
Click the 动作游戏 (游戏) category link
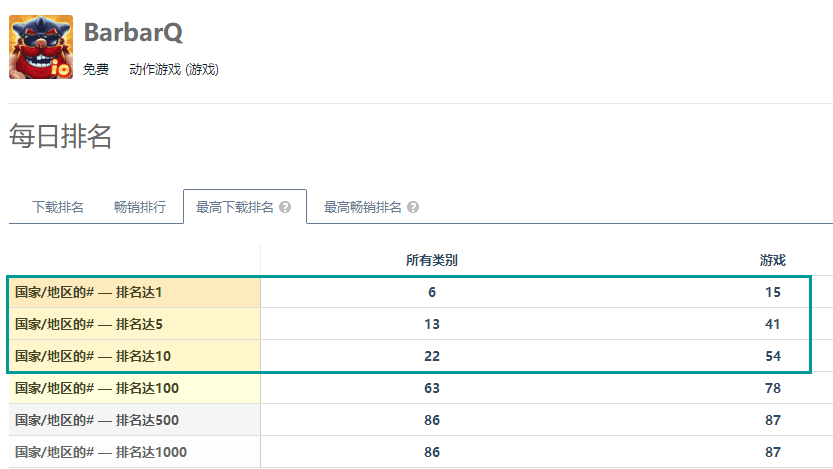coord(174,70)
